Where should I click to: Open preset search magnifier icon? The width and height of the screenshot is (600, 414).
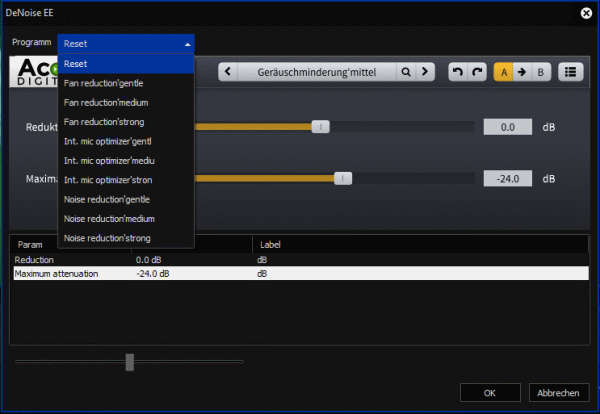point(406,72)
